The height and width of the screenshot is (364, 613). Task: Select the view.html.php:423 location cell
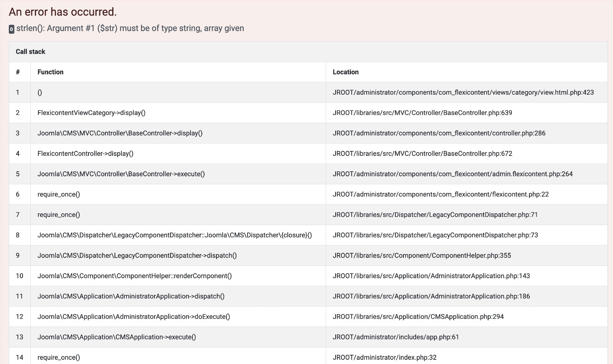[463, 92]
